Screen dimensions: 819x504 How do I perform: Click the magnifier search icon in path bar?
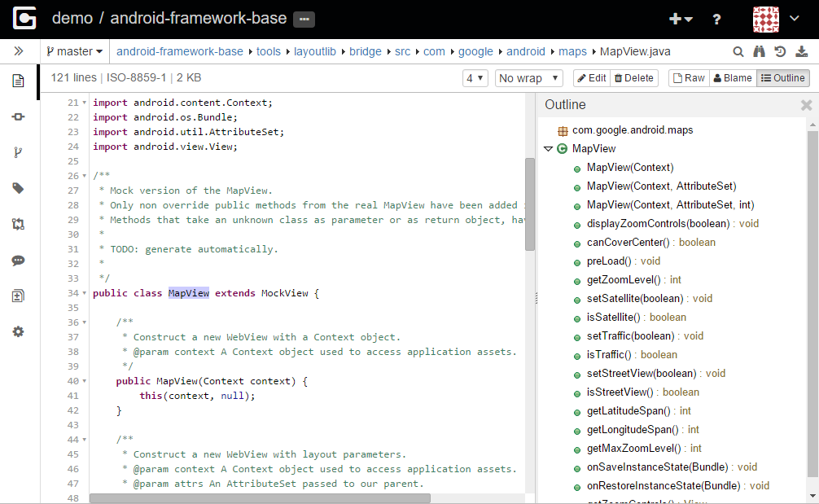(x=738, y=52)
